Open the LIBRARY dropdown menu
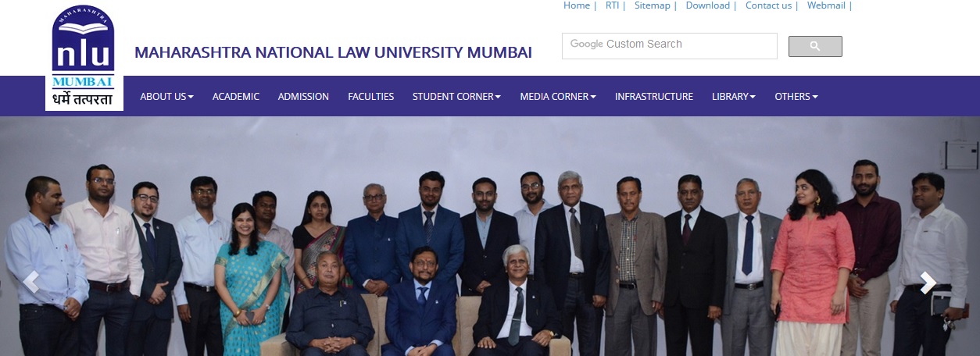 (x=734, y=97)
